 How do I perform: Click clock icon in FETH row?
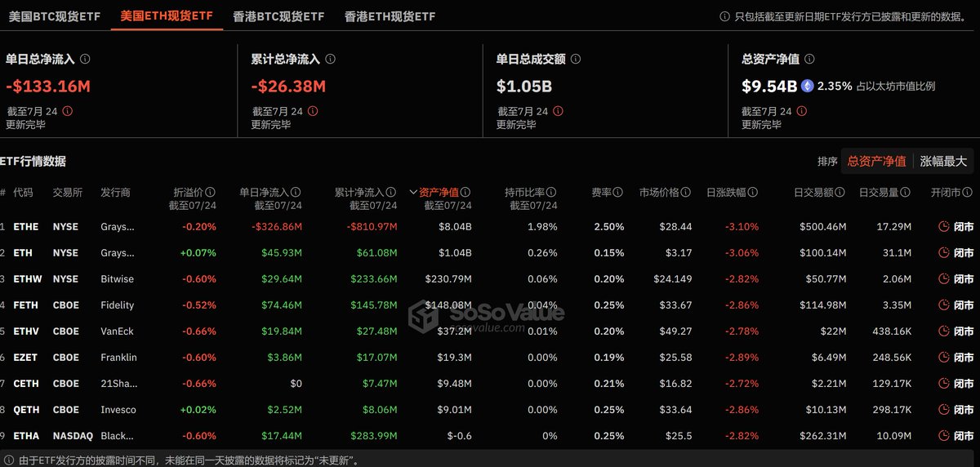pos(945,305)
